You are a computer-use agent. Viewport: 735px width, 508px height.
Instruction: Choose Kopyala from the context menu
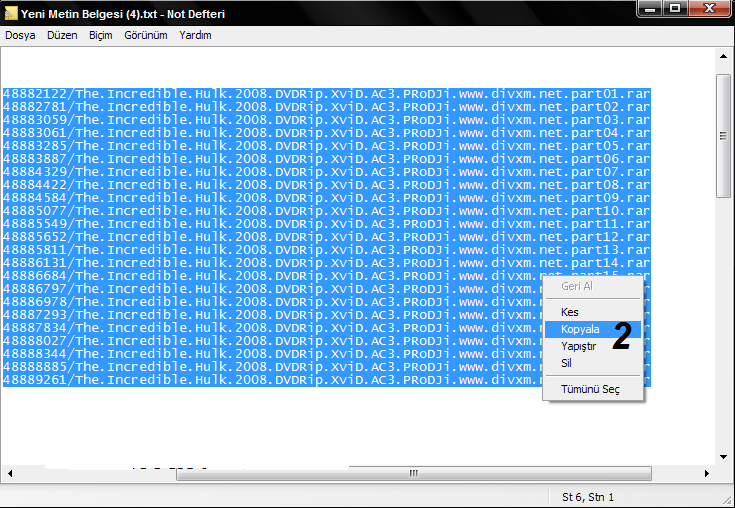(x=580, y=329)
